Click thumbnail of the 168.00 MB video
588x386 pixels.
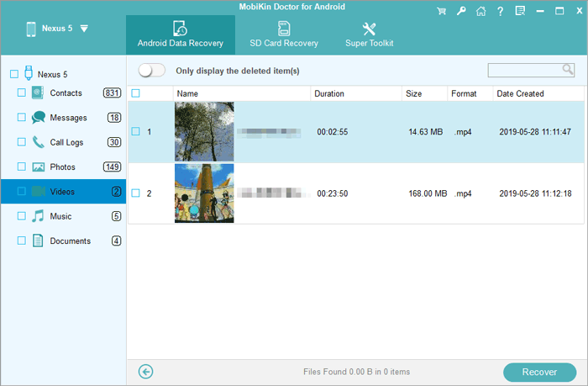[x=204, y=193]
